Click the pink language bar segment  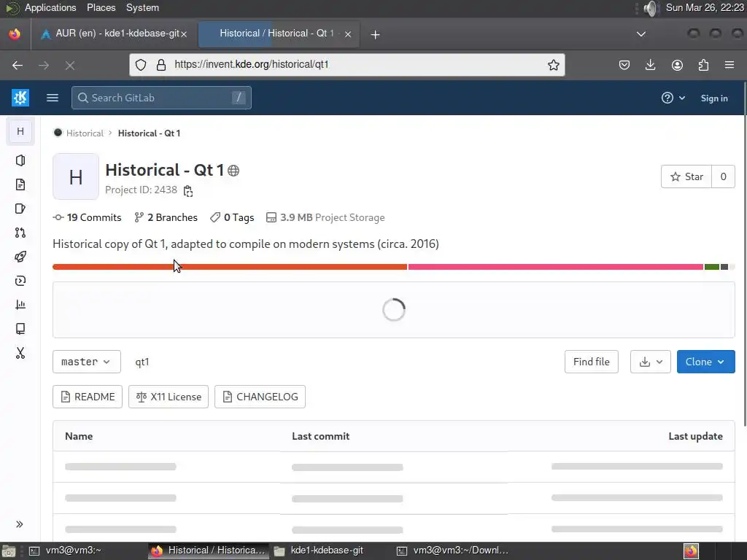click(555, 267)
